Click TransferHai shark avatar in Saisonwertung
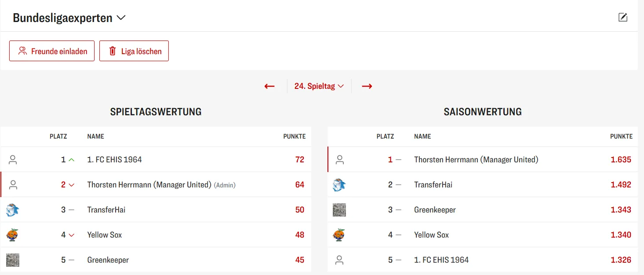Image resolution: width=644 pixels, height=275 pixels. pos(339,185)
